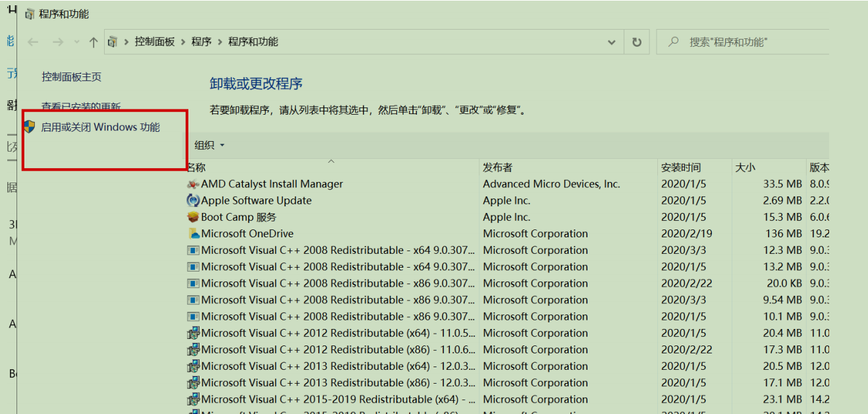Click the icon of the 12.3 MB Visual C++ 2008 x64 entry
This screenshot has width=868, height=414.
click(193, 251)
